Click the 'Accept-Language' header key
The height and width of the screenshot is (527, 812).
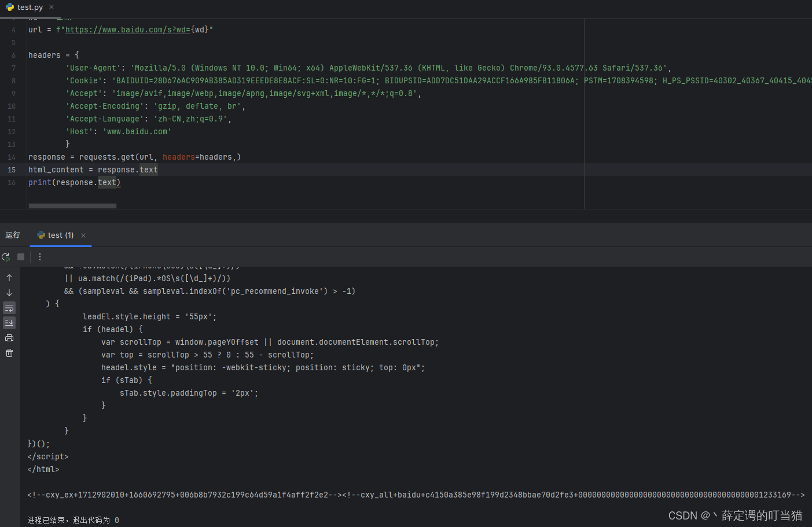105,119
